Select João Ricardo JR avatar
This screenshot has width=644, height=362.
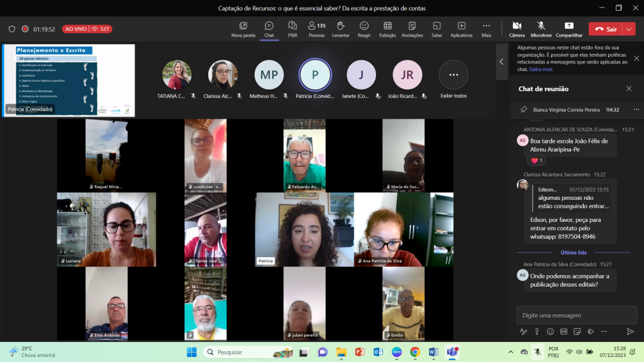click(x=407, y=75)
